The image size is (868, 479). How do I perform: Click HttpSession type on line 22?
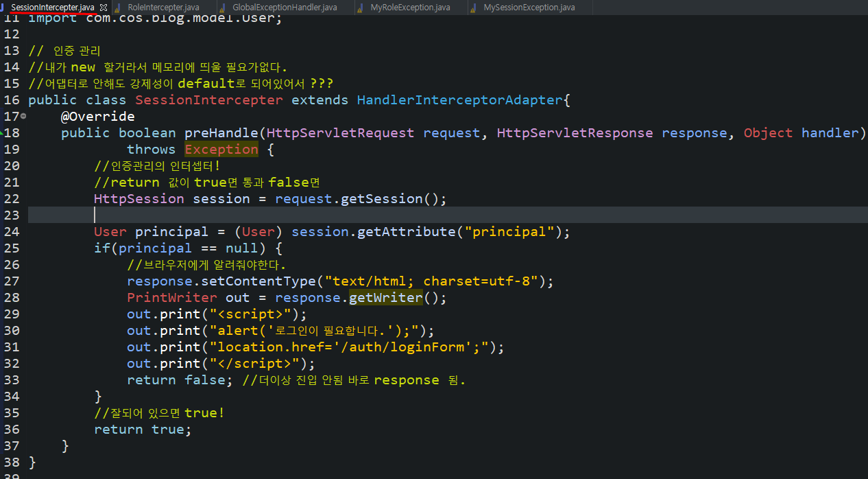139,198
